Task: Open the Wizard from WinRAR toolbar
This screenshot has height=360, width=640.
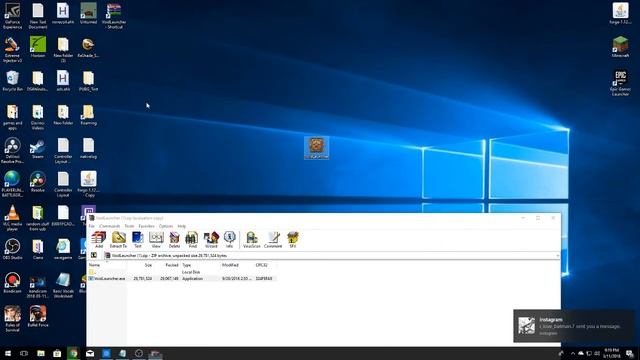Action: click(x=211, y=240)
